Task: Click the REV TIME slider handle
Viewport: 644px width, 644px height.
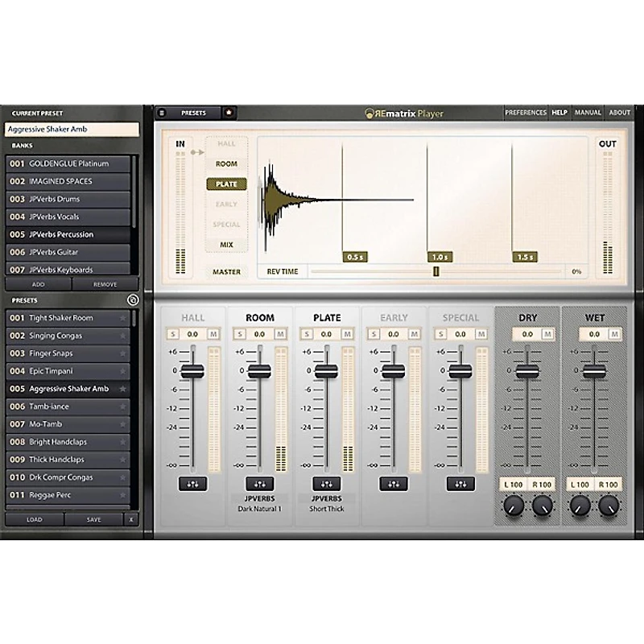Action: 436,271
